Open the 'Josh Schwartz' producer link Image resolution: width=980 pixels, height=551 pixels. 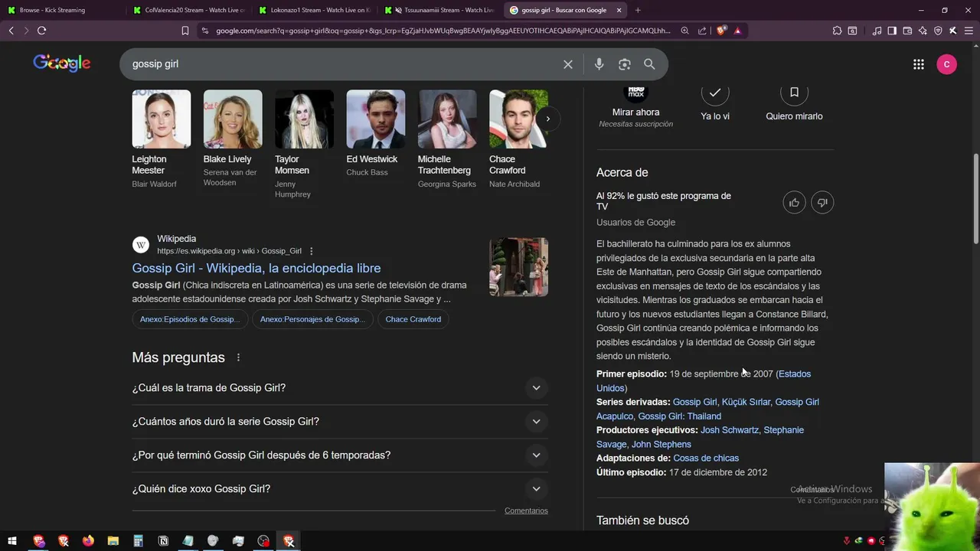729,430
